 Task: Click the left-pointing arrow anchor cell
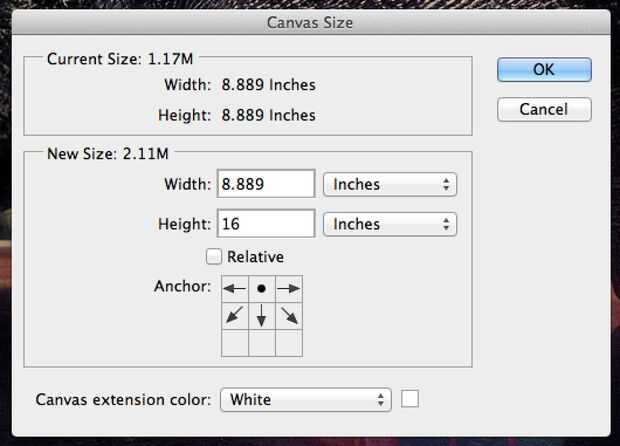234,288
